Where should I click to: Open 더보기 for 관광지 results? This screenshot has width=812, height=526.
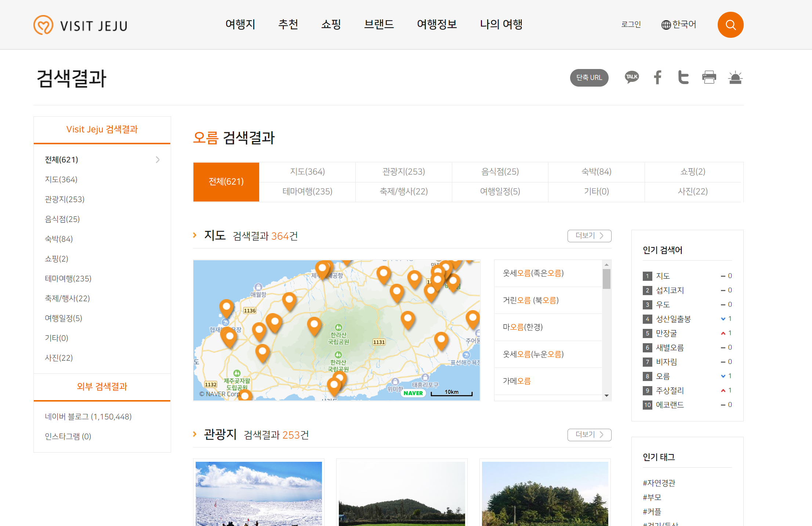[x=589, y=435]
